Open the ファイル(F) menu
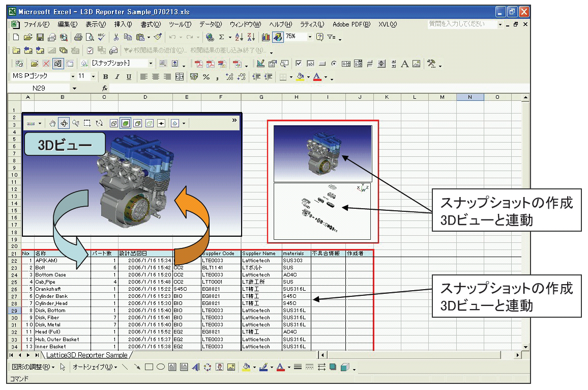This screenshot has width=588, height=390. click(x=37, y=24)
